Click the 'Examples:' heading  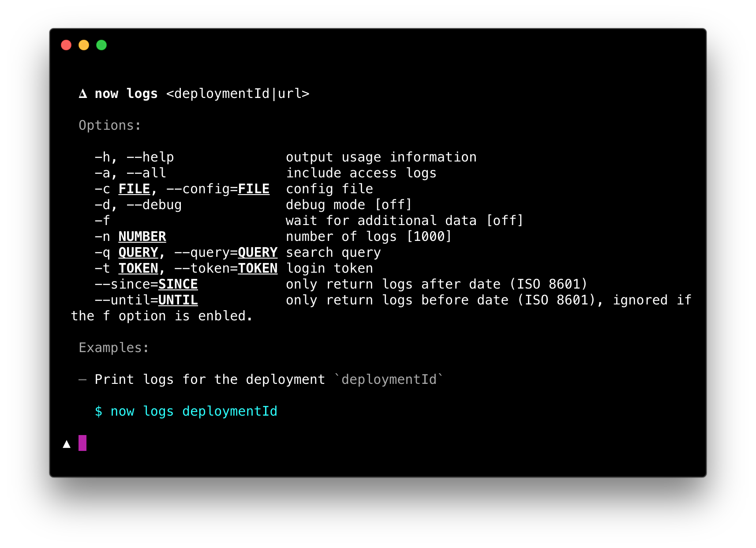click(x=114, y=348)
